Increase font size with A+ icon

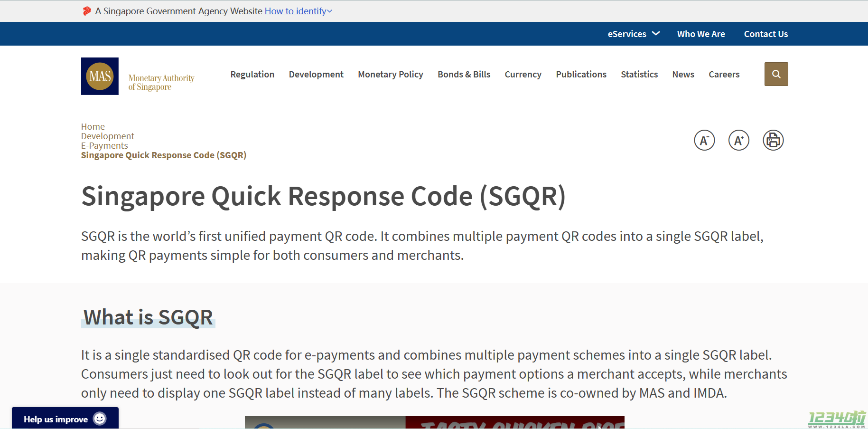click(x=739, y=140)
